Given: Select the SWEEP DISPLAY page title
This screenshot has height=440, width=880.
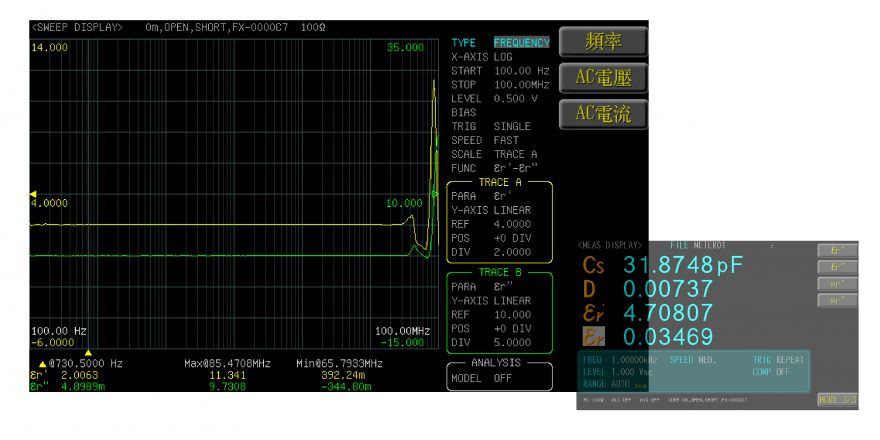Looking at the screenshot, I should (x=78, y=26).
